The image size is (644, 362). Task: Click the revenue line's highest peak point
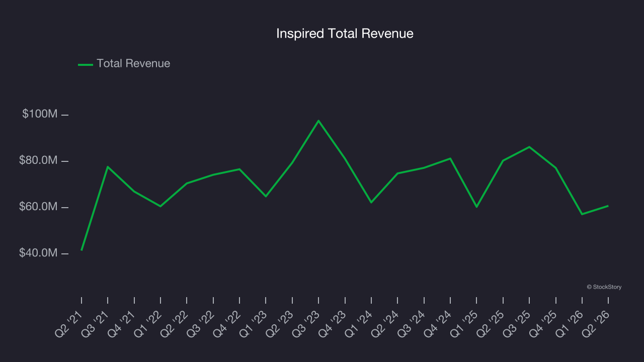point(318,121)
